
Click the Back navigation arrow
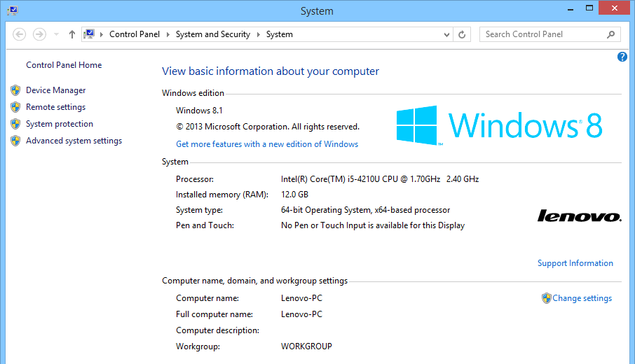pos(19,34)
